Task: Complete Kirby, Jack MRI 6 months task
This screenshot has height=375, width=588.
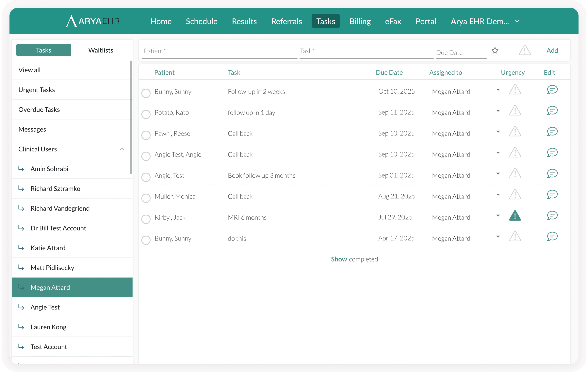Action: (146, 219)
